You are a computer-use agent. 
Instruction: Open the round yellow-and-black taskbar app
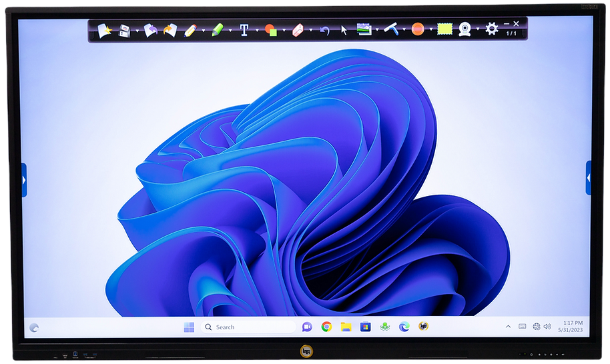click(x=423, y=326)
